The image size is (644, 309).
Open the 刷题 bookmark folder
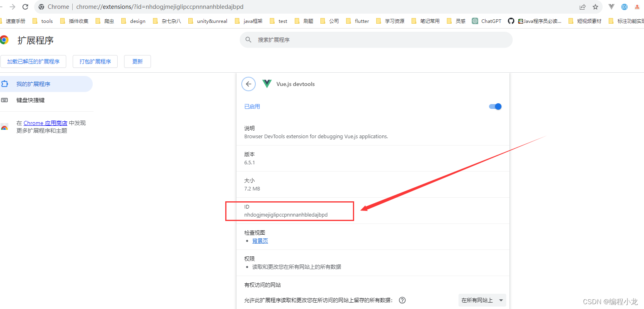304,21
